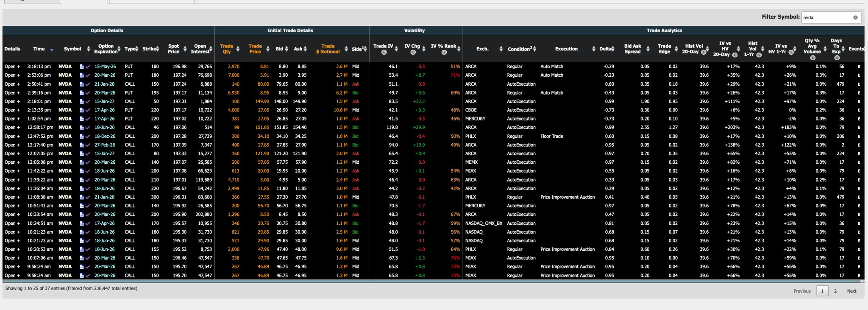The image size is (868, 310).
Task: Click the E events icon in the first row
Action: (x=859, y=67)
